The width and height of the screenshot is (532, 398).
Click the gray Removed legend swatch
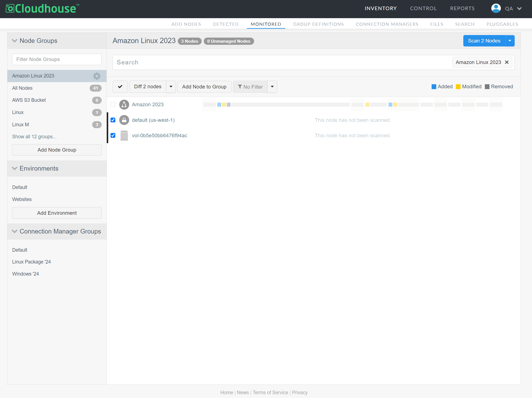pyautogui.click(x=487, y=87)
